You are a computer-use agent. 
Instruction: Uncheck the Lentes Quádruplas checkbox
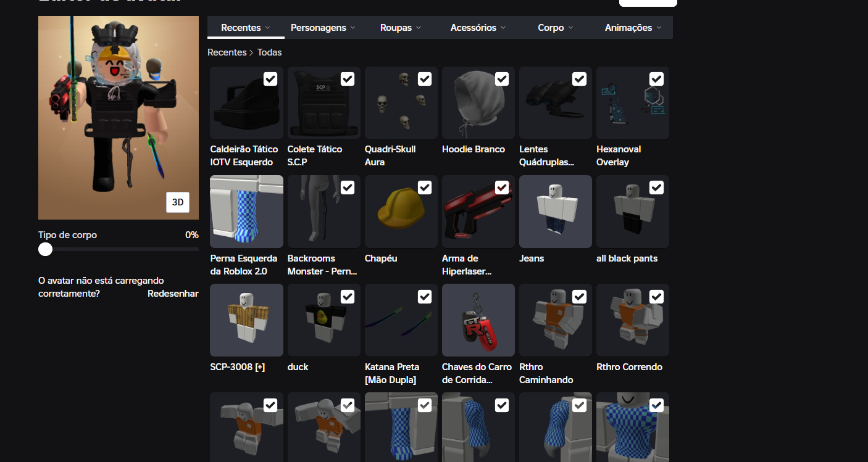579,79
